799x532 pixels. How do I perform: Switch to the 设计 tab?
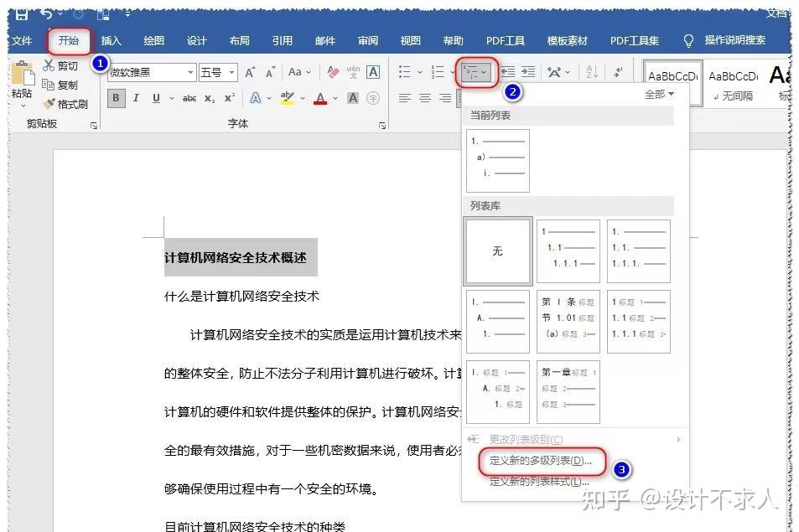click(x=197, y=41)
